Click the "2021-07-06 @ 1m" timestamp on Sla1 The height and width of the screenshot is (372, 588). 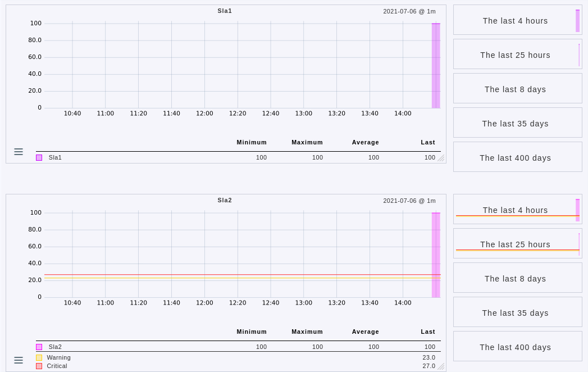(409, 11)
